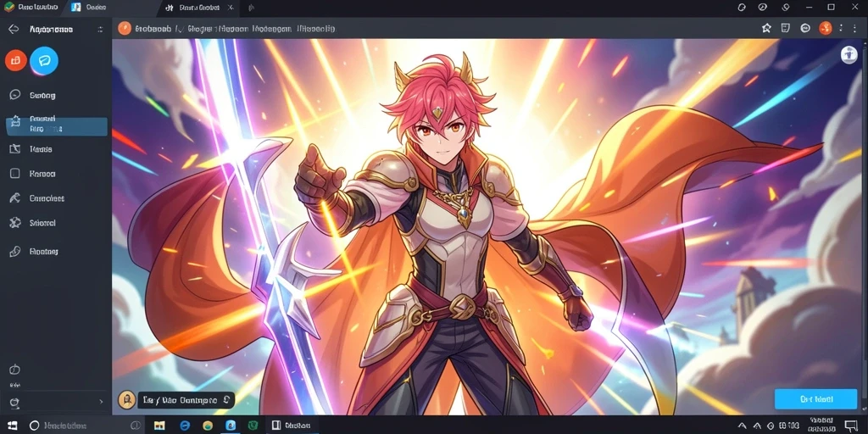Select the square outline sidebar item
The image size is (868, 434).
tap(15, 173)
